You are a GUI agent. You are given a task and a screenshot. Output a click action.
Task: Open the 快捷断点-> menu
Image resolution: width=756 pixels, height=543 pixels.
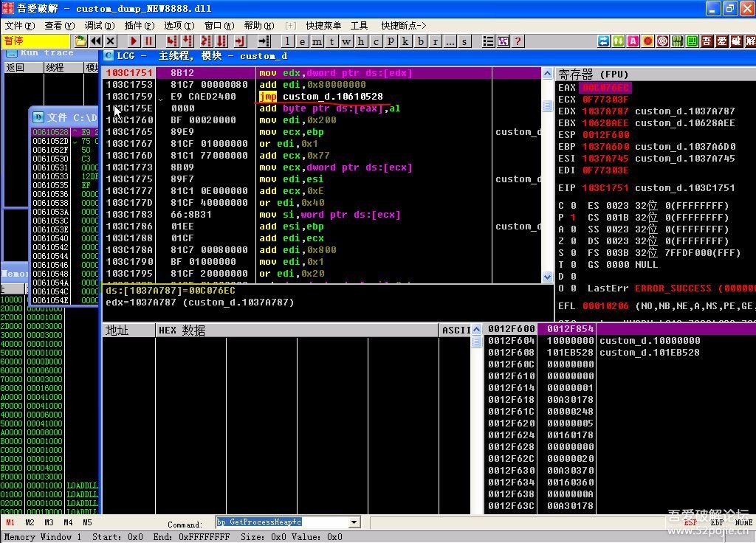[x=404, y=26]
